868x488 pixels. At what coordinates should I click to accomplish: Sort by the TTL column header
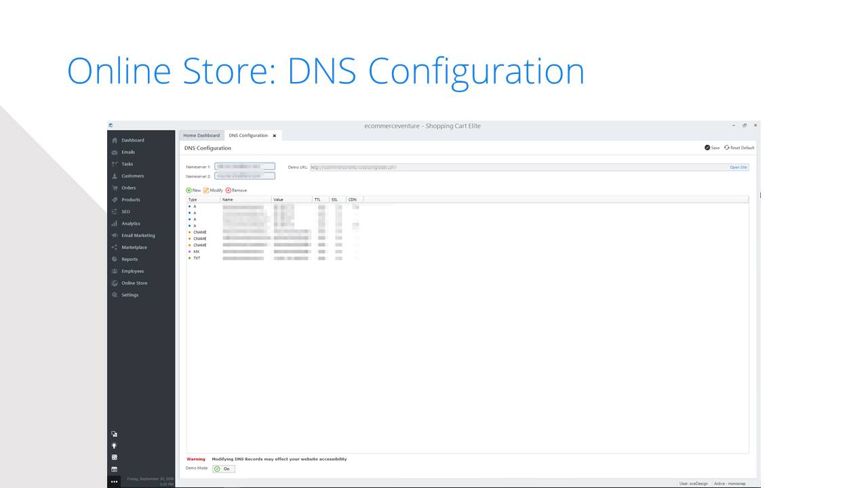(x=321, y=199)
